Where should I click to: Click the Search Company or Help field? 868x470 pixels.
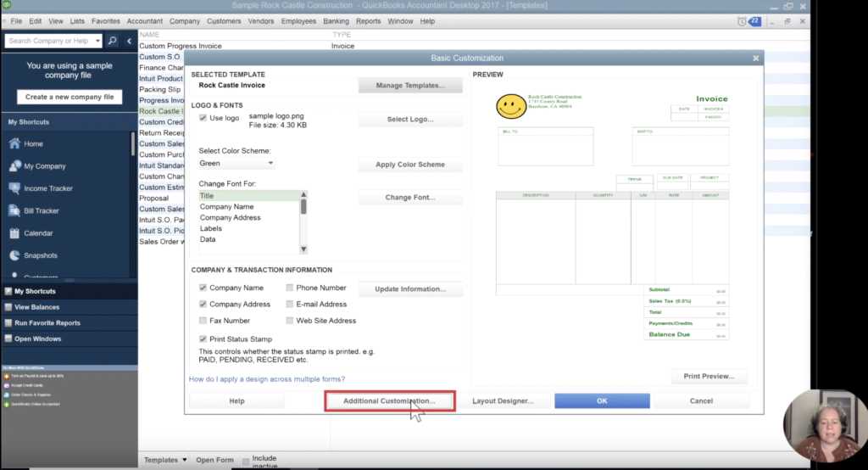pos(48,41)
